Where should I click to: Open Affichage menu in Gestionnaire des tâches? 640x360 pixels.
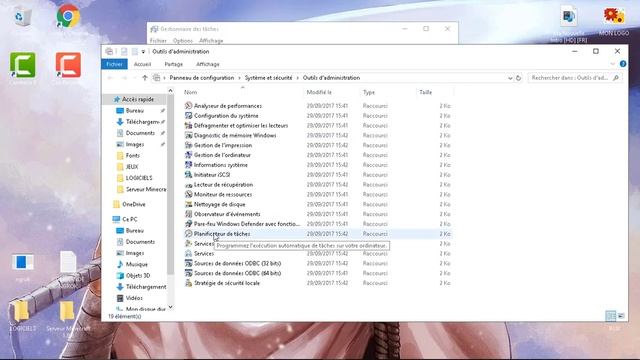(211, 40)
